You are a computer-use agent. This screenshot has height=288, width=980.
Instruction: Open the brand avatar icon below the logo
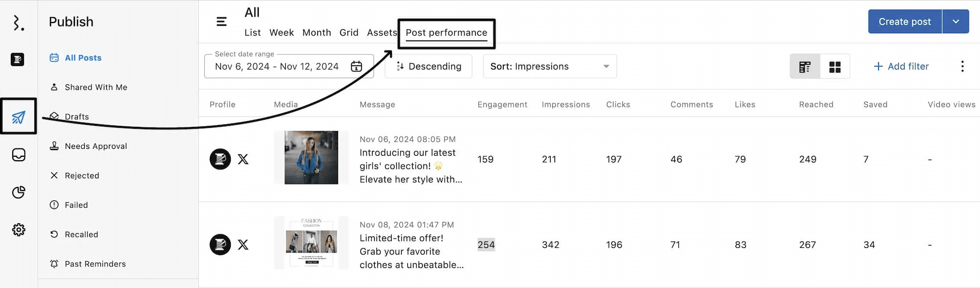[x=18, y=59]
